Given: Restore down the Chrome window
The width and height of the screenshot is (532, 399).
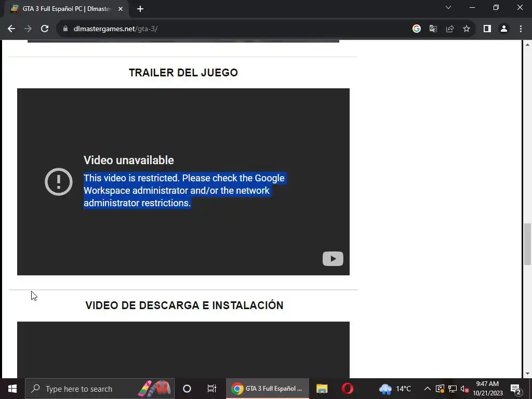Looking at the screenshot, I should click(496, 7).
